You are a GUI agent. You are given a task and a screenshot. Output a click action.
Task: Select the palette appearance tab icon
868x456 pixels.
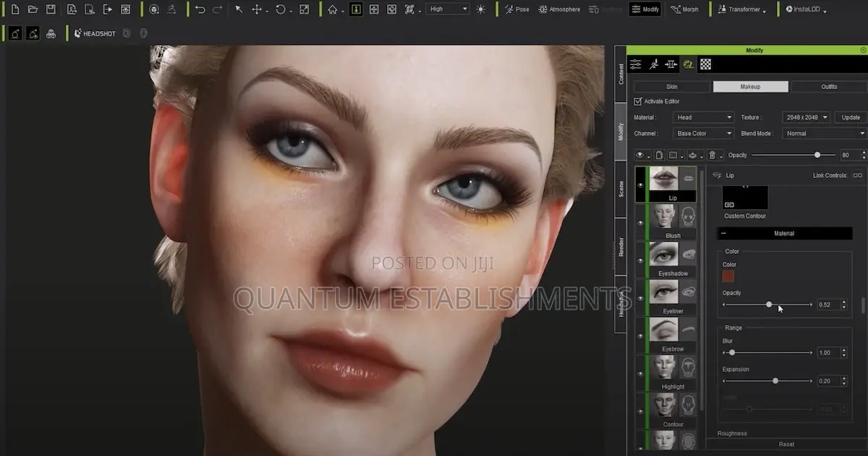pyautogui.click(x=688, y=64)
